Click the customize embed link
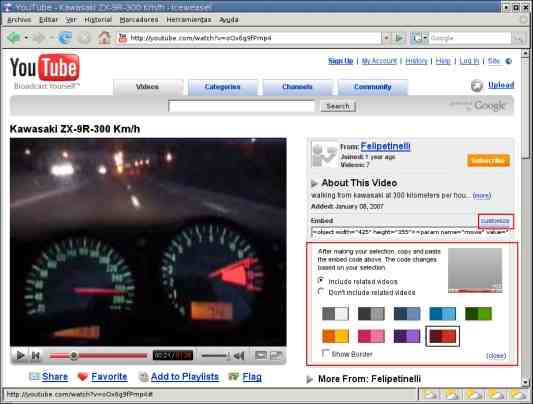This screenshot has width=533, height=404. 495,221
